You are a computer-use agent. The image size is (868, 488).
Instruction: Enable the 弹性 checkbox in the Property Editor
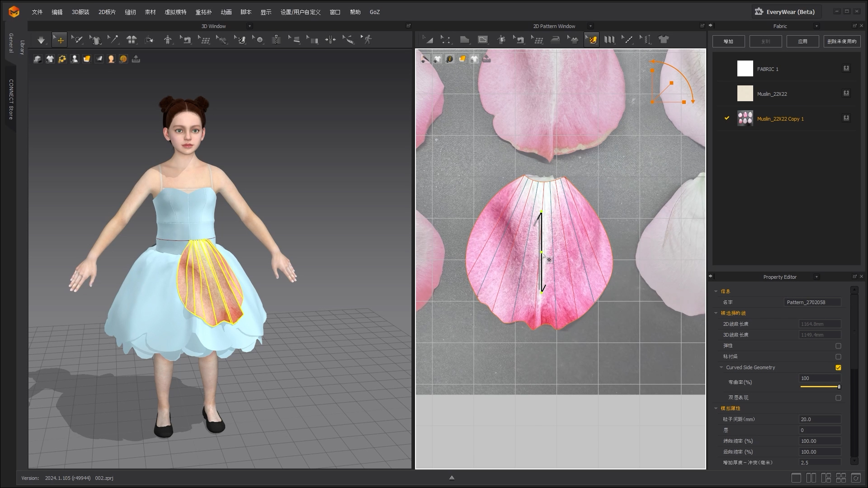pos(839,346)
